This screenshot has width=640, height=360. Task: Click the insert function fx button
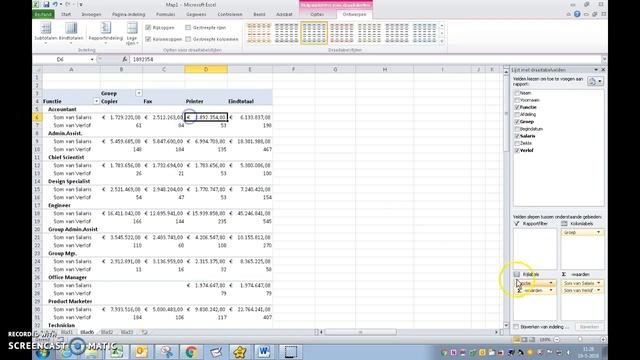[124, 59]
